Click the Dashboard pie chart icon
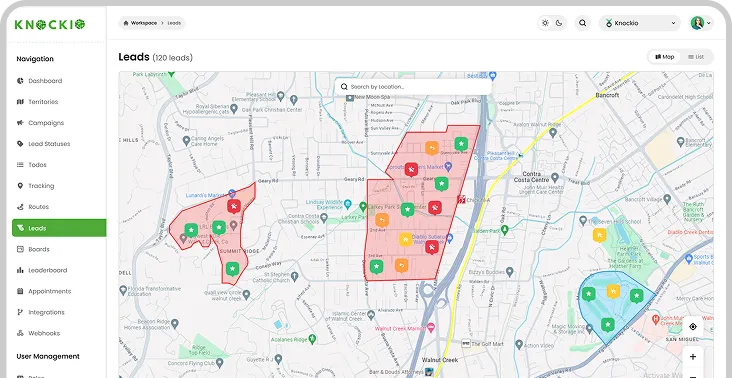The width and height of the screenshot is (732, 378). point(20,81)
